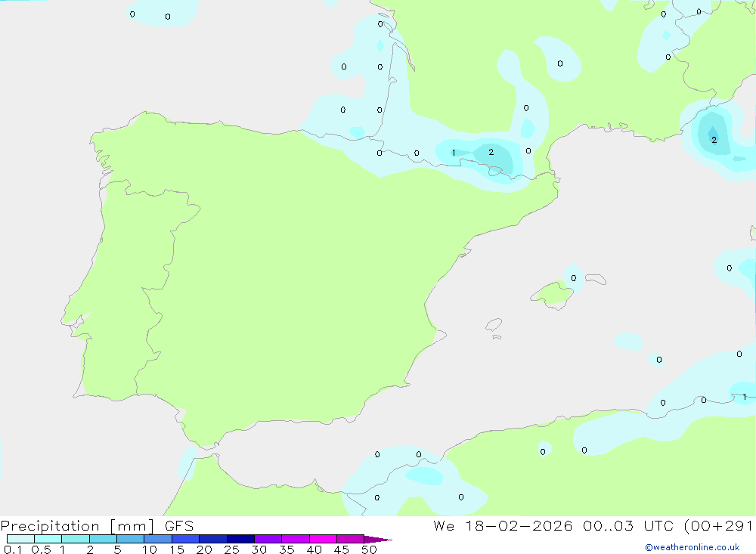Click the purple arrow tip above 50 mm
Screen dimensions: 756x554
(377, 539)
